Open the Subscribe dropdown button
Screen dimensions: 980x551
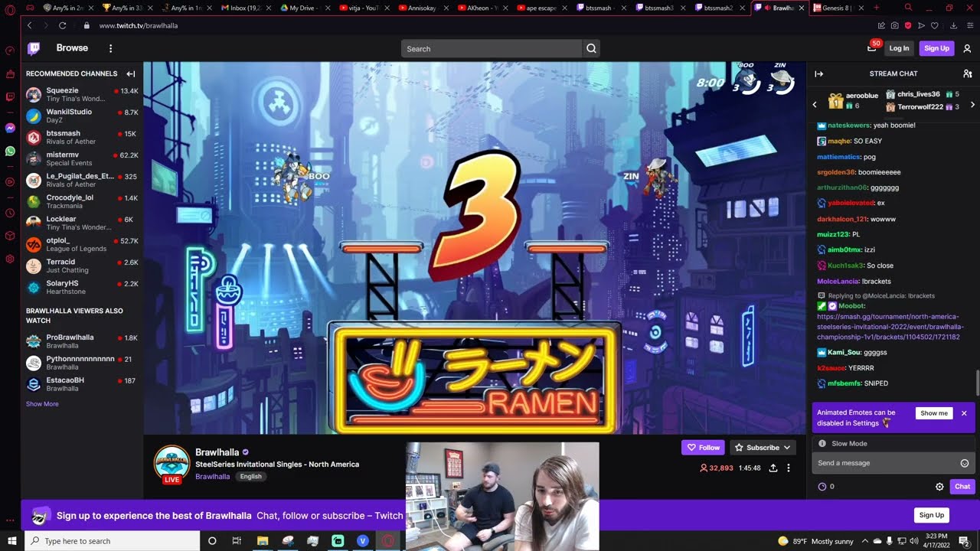[x=763, y=448]
